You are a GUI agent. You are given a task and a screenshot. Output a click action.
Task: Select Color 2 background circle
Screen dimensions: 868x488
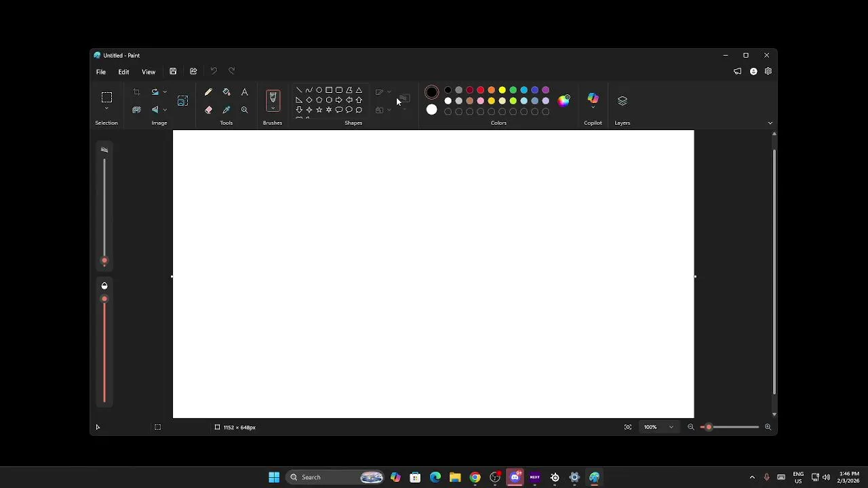tap(432, 110)
